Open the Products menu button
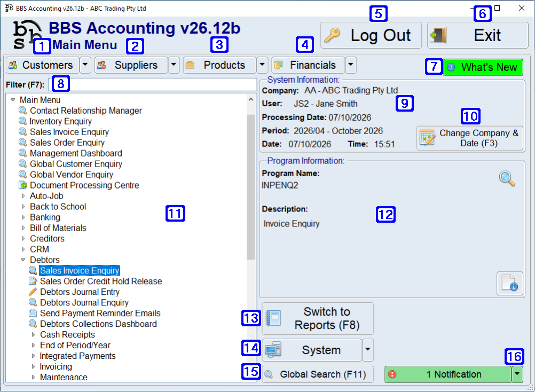Screen dimensions: 535x392 (x=219, y=65)
